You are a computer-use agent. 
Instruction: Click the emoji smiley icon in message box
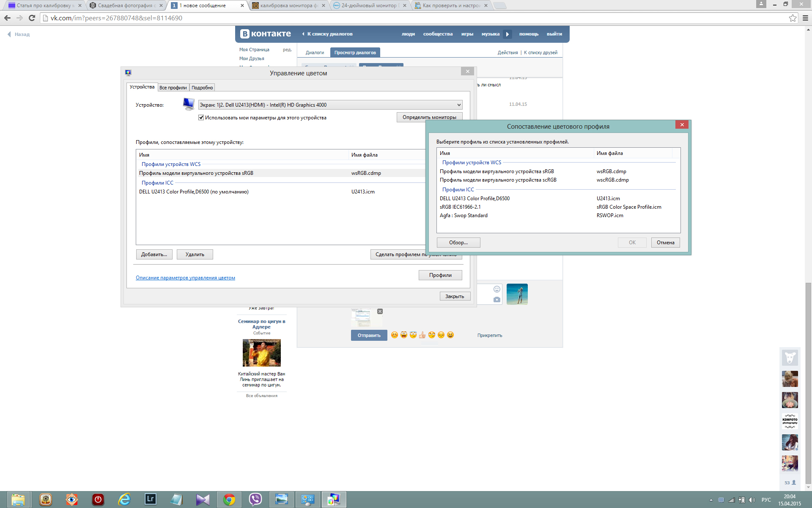tap(497, 289)
